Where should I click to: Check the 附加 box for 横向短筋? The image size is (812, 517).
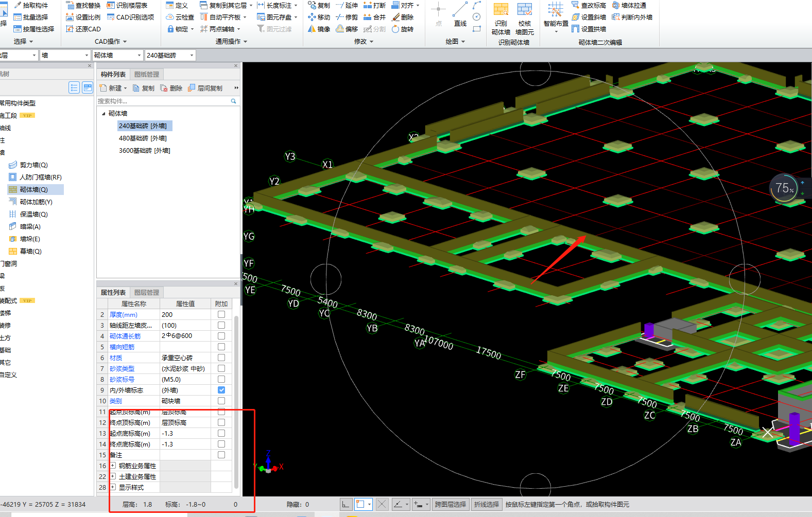point(221,347)
